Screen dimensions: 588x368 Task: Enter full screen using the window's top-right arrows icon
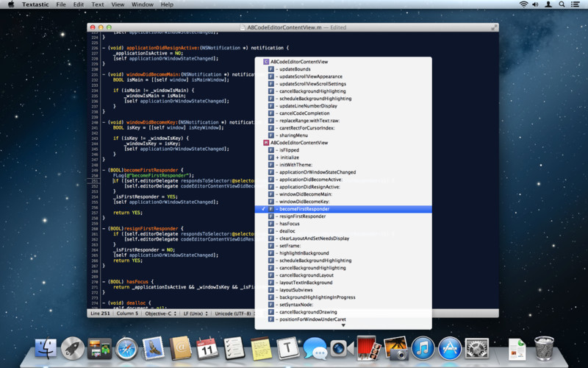coord(493,27)
